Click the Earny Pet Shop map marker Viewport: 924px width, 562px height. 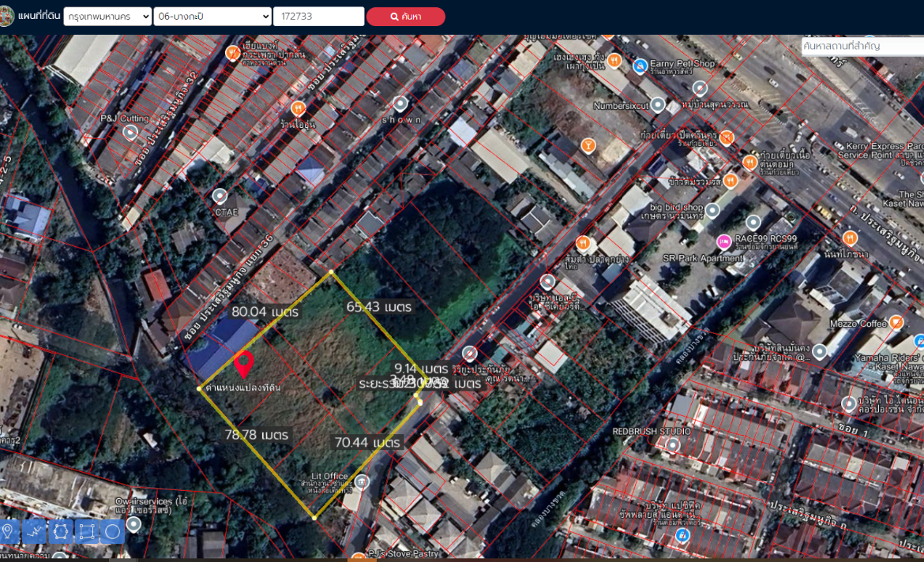(640, 65)
